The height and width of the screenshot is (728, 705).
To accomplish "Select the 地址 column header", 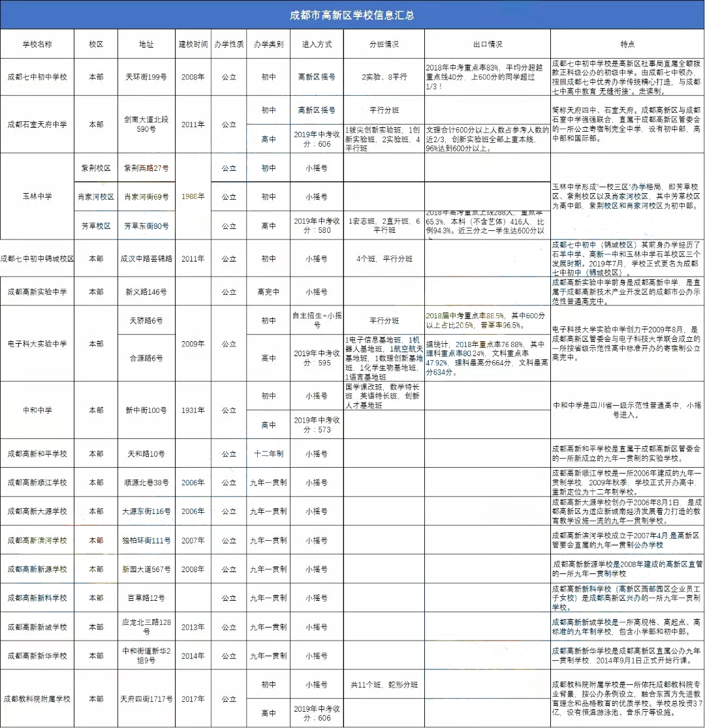I will click(145, 44).
